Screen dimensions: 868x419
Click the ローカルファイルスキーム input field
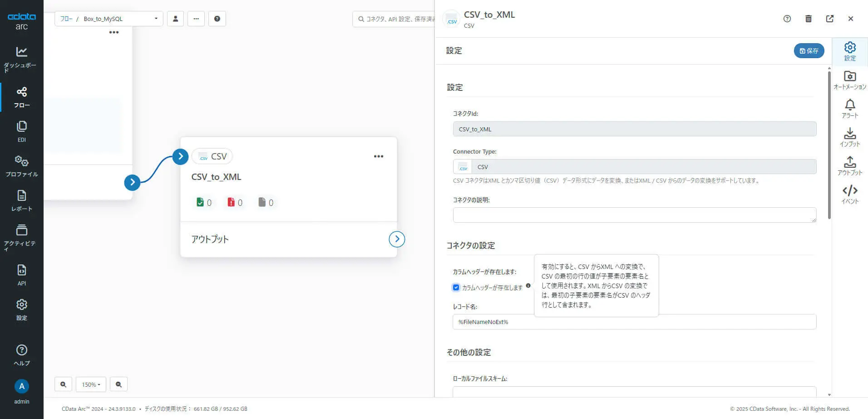tap(635, 391)
